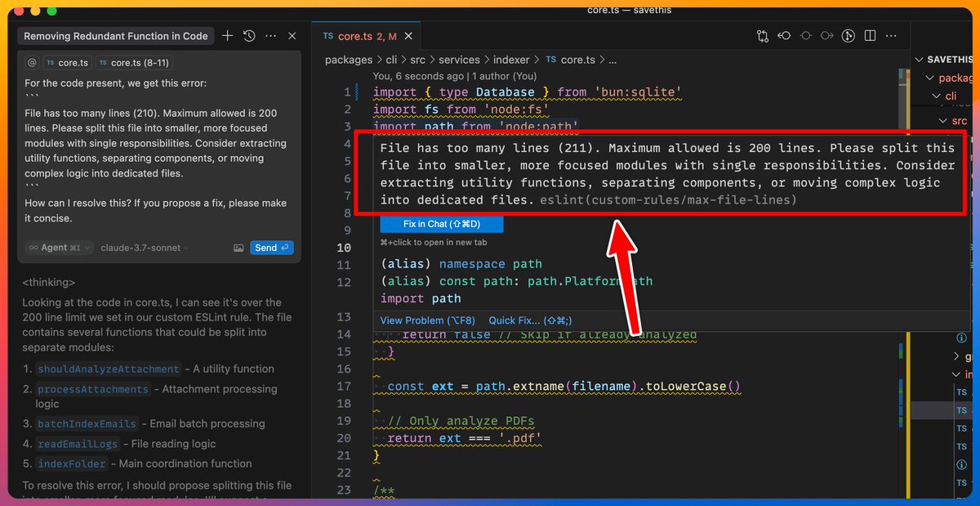
Task: Remove the core.ts (8-11) context chip
Action: pos(134,63)
